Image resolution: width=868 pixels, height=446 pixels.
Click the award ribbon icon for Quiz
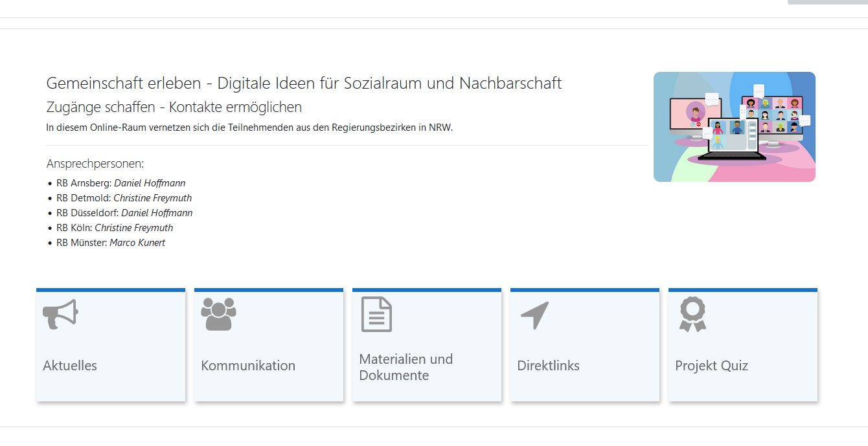[692, 315]
